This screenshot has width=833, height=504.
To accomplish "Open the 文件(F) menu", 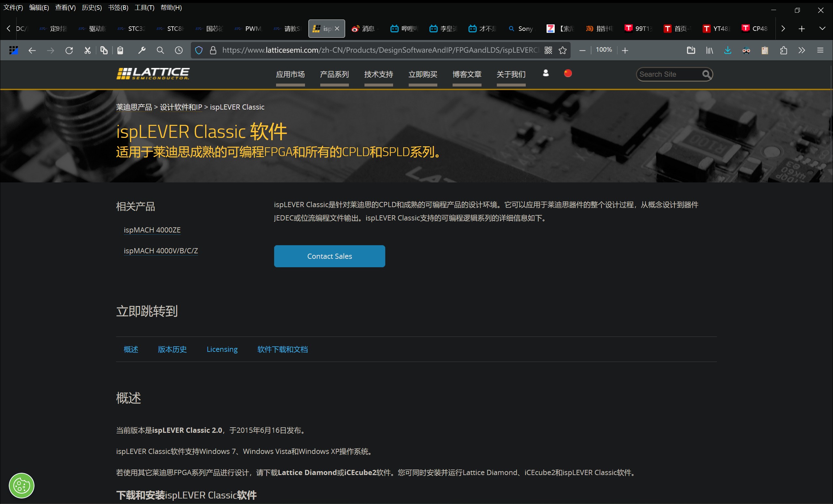I will (13, 7).
